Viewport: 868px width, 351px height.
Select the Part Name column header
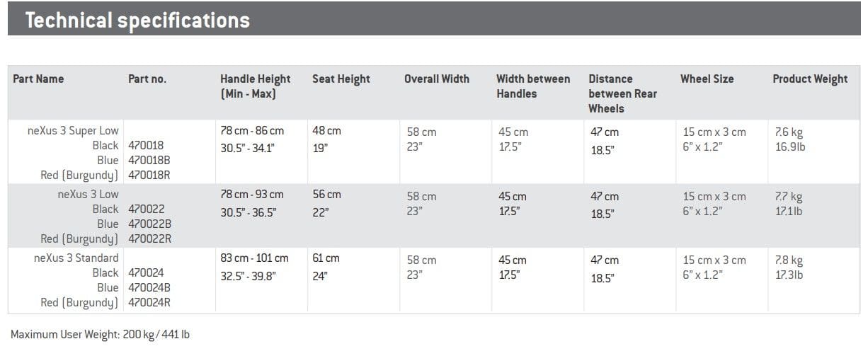tap(38, 79)
